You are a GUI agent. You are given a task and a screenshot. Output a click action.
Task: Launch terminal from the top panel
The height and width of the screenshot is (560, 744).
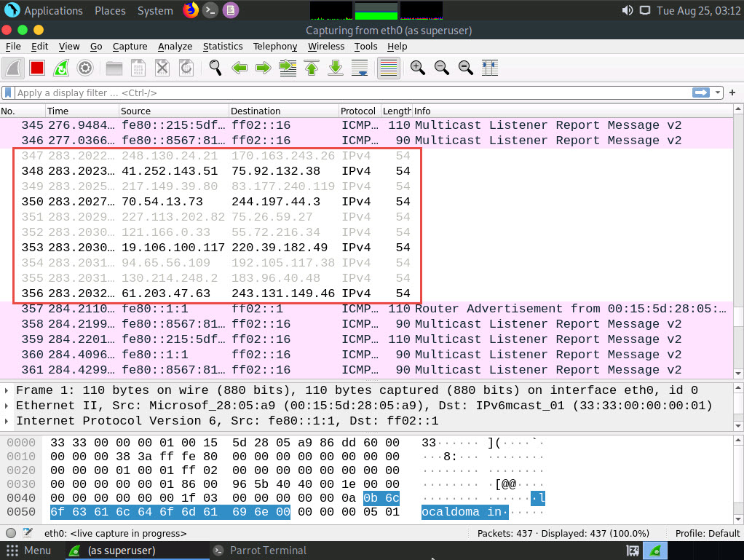(210, 10)
